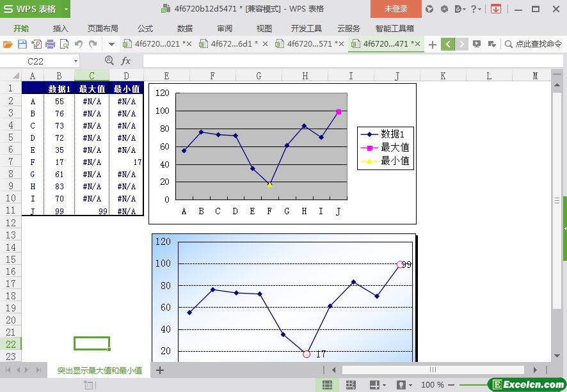This screenshot has width=567, height=392.
Task: Open the insert function fx button
Action: pyautogui.click(x=125, y=61)
